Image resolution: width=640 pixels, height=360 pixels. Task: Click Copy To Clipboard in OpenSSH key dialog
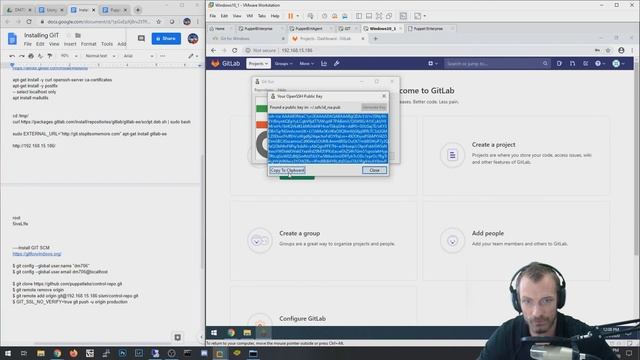(287, 170)
